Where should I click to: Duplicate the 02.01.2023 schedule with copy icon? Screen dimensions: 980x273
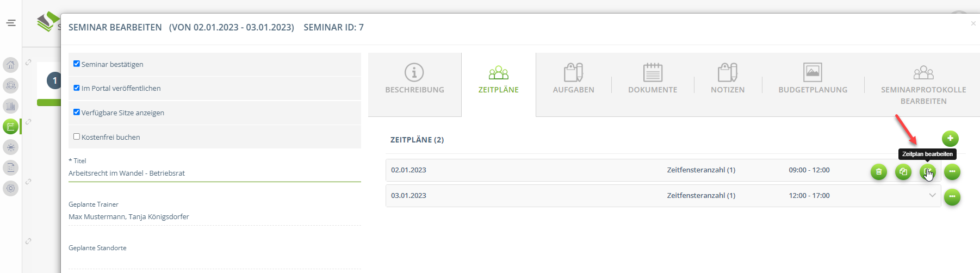pos(903,172)
